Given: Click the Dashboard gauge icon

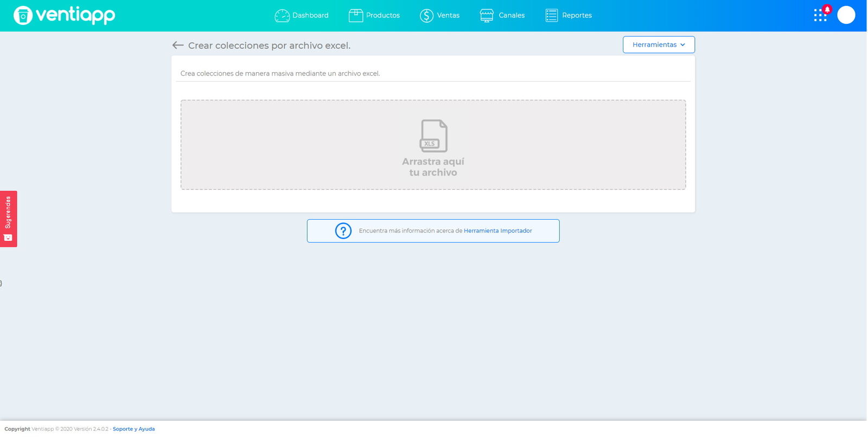Looking at the screenshot, I should tap(282, 16).
